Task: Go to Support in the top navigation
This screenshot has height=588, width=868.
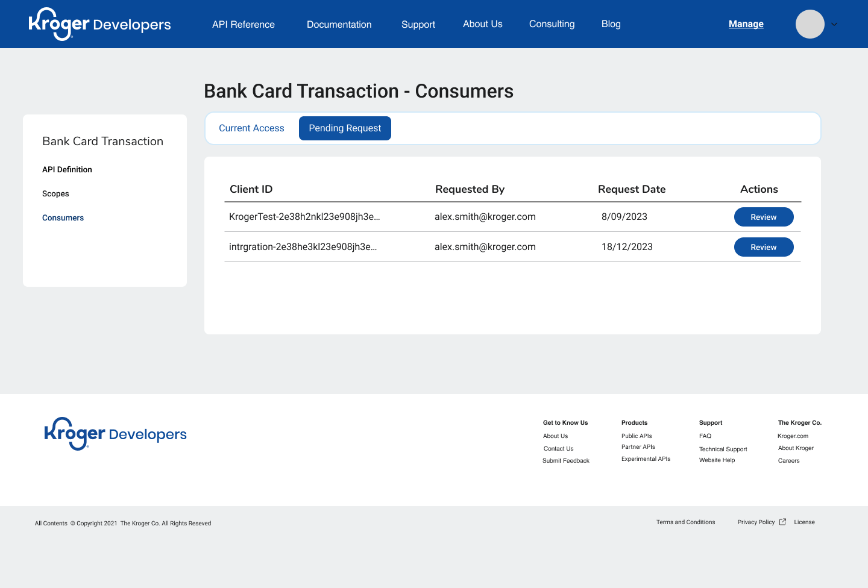Action: click(x=418, y=24)
